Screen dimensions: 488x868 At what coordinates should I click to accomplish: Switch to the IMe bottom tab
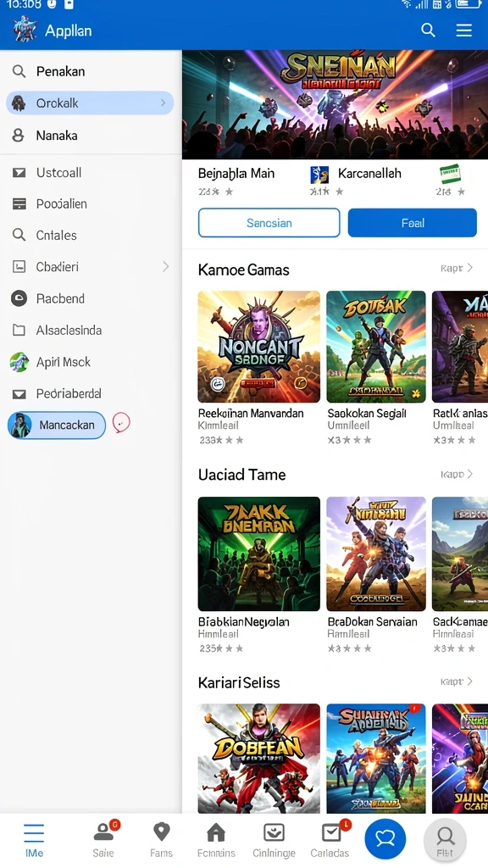click(x=34, y=839)
